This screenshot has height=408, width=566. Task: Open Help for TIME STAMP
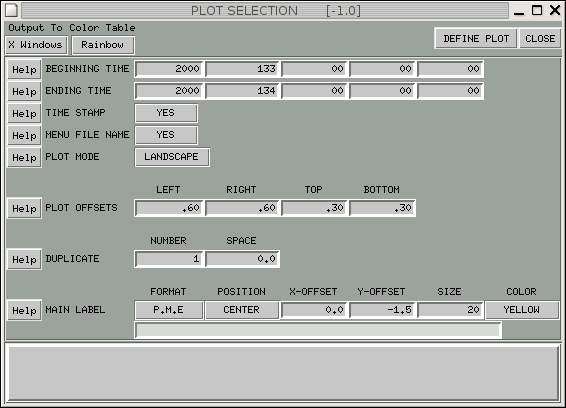tap(25, 113)
